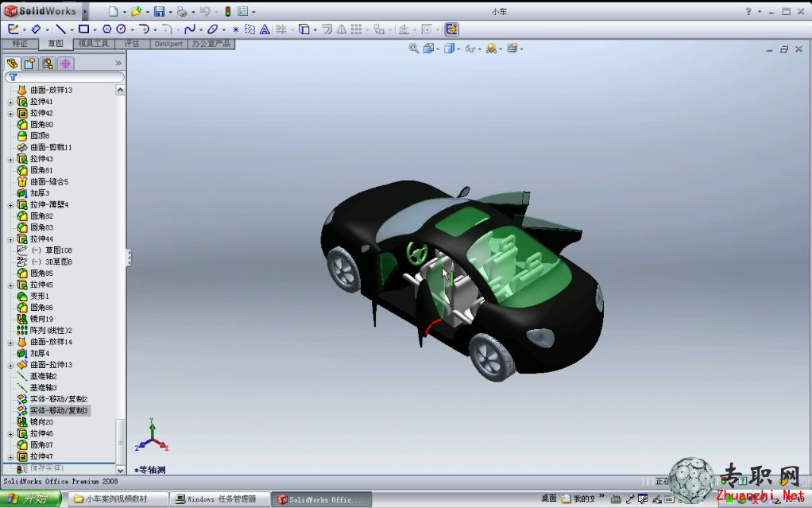Screen dimensions: 812x508
Task: Open the Save dropdown arrow
Action: tap(170, 12)
